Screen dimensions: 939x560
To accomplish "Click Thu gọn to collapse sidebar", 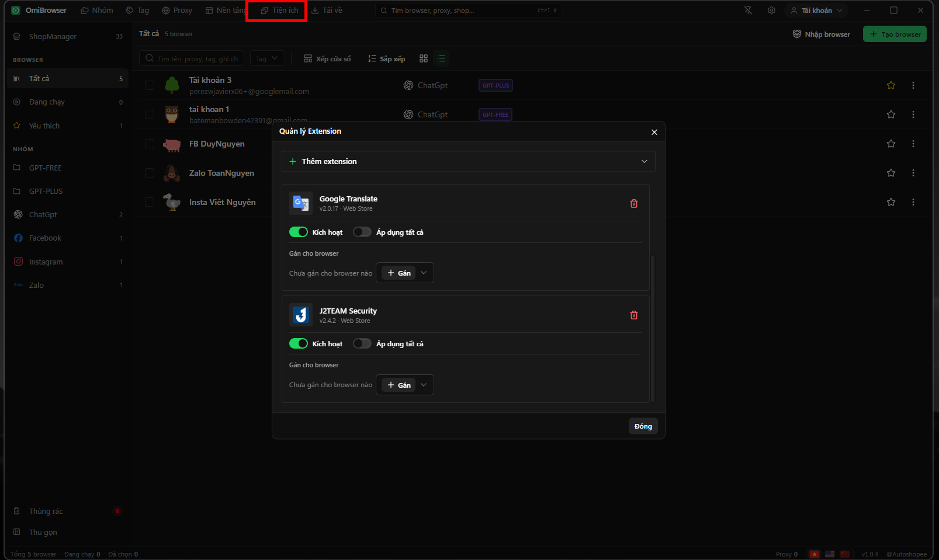I will (x=68, y=532).
